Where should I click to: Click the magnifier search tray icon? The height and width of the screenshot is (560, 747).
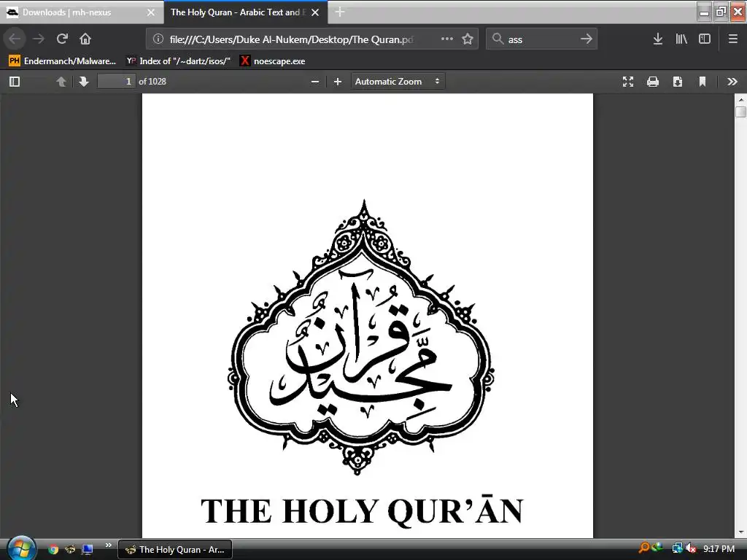[x=644, y=548]
